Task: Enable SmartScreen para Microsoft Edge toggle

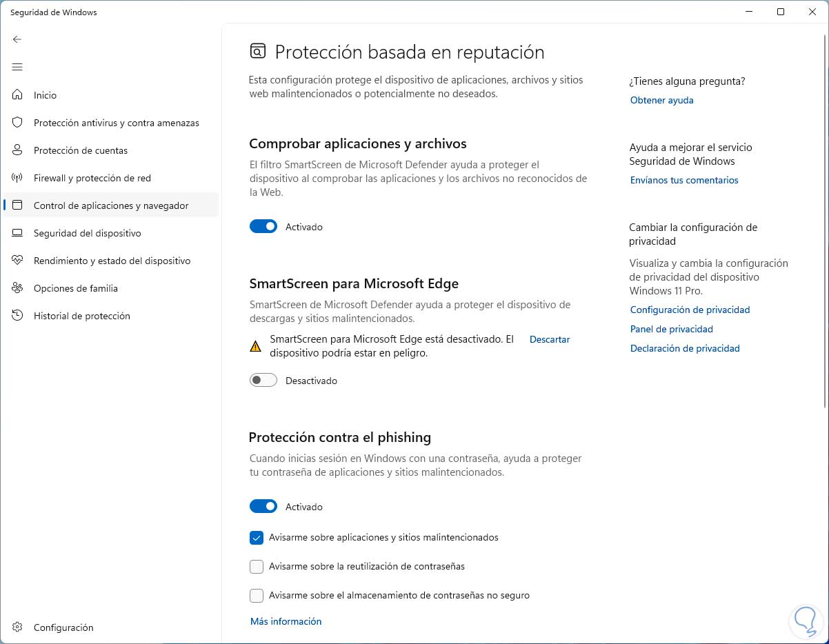Action: [x=263, y=381]
